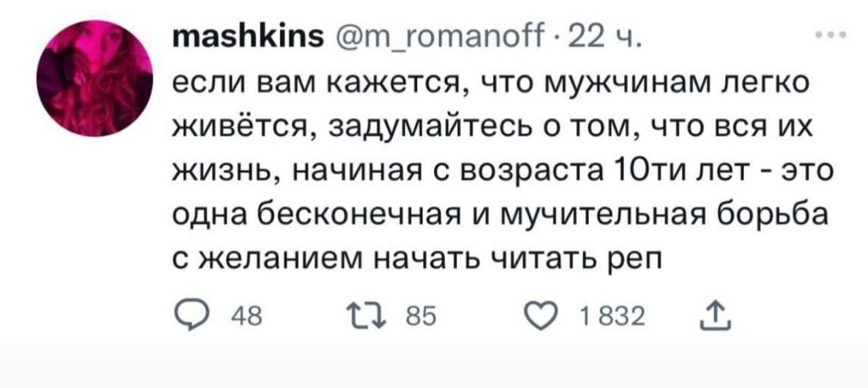The width and height of the screenshot is (868, 388).
Task: Open the mashkins pink profile avatar
Action: [x=95, y=78]
